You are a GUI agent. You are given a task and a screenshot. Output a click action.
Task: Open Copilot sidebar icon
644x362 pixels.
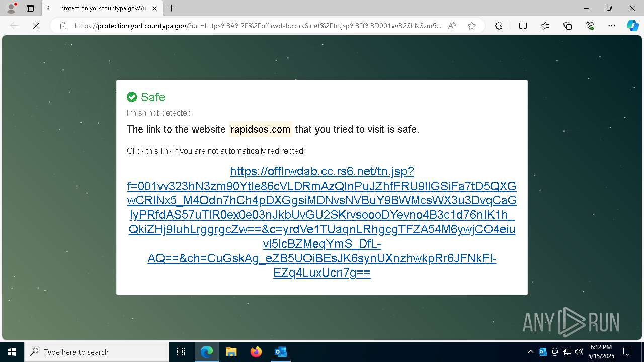[x=632, y=26]
